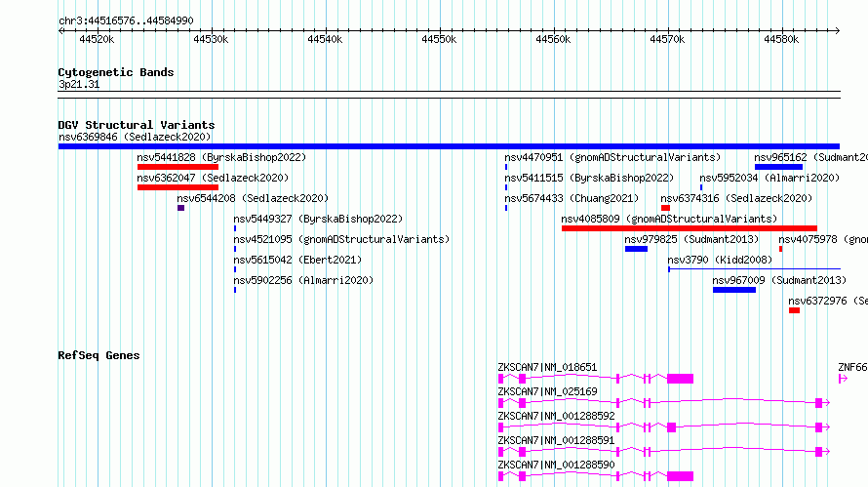
Task: Click the blue bar under nsv967009
Action: pos(734,290)
